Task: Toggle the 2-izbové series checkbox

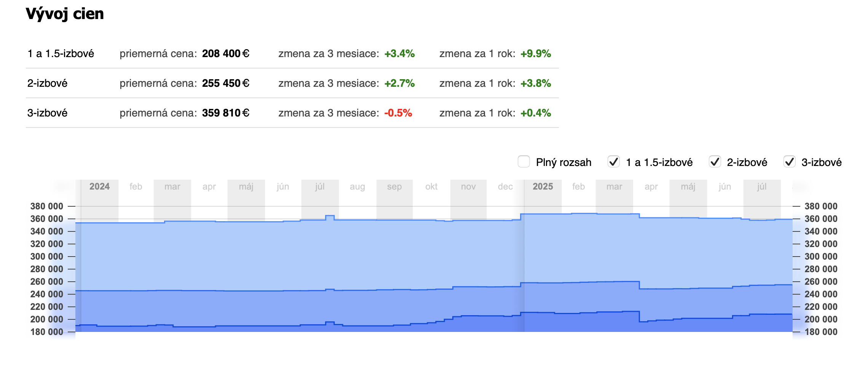Action: pos(715,162)
